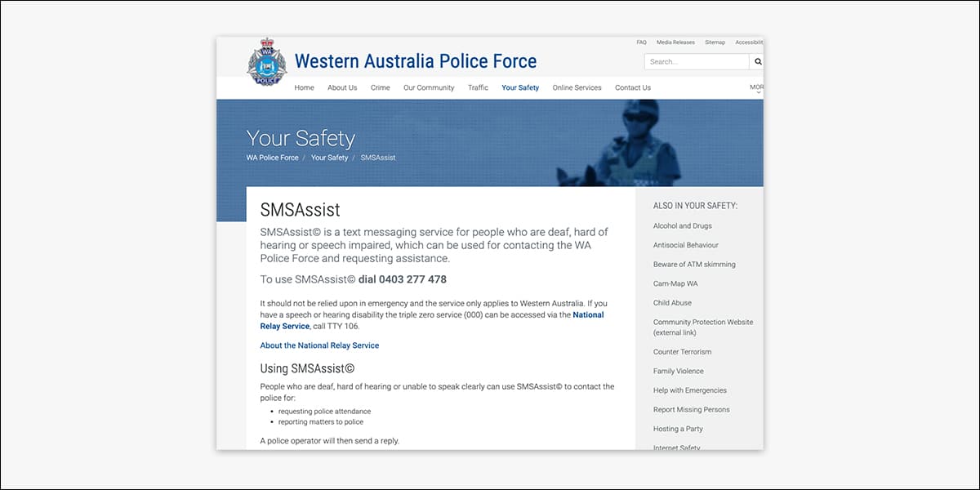Open Beware of ATM skimming link
The image size is (980, 490).
click(x=694, y=265)
